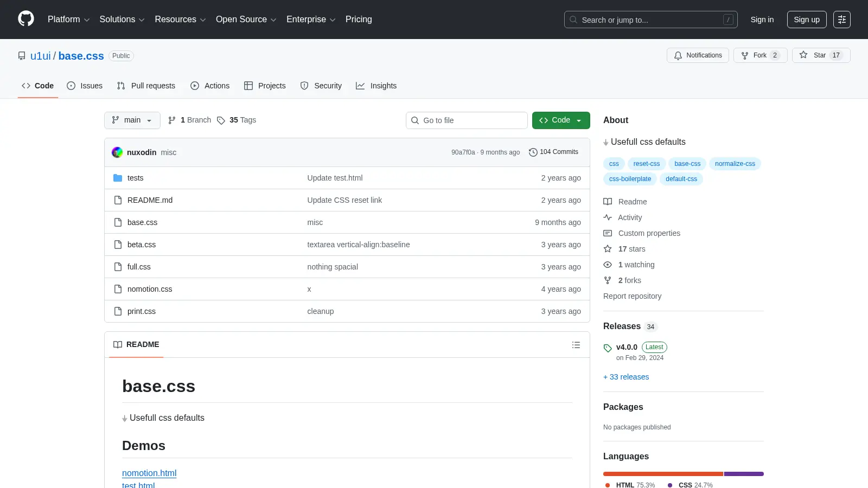Click the Go to file search field
This screenshot has width=868, height=488.
pos(467,120)
